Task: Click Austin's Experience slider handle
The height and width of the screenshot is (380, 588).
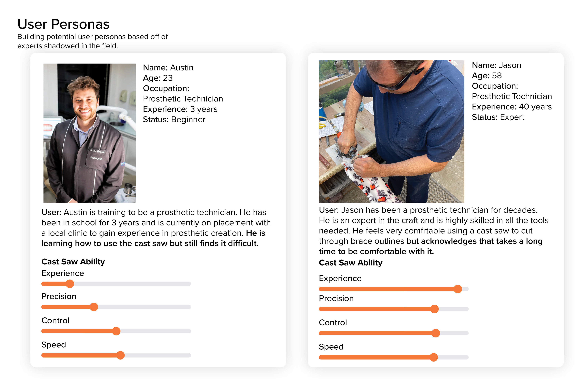Action: point(70,284)
